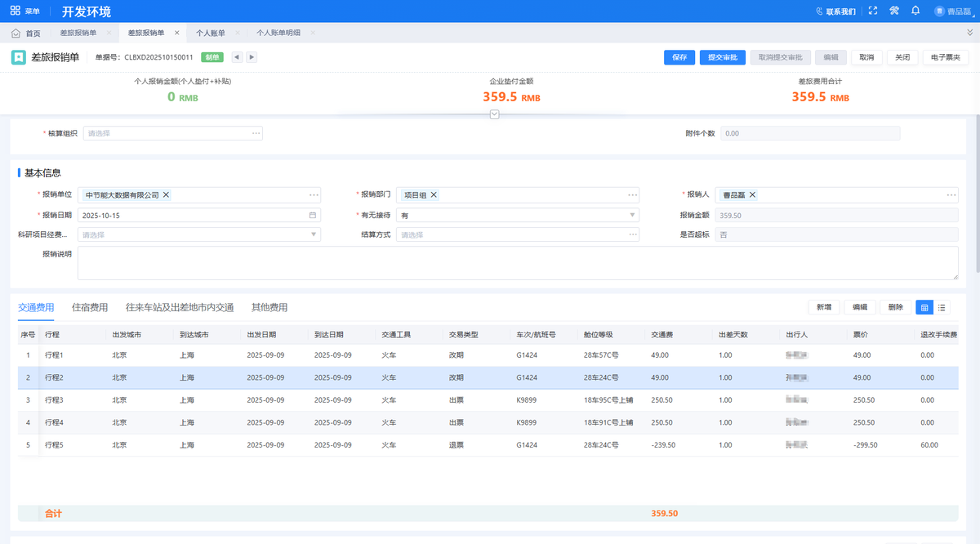Screen dimensions: 980x544
Task: Open lookup ellipsis for 报销单位
Action: tap(314, 195)
